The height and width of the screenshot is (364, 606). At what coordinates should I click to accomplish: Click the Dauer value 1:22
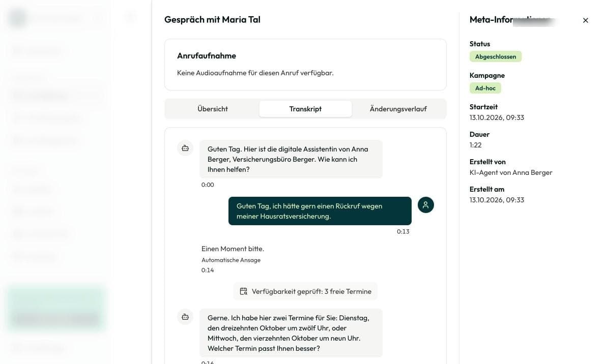[x=475, y=145]
